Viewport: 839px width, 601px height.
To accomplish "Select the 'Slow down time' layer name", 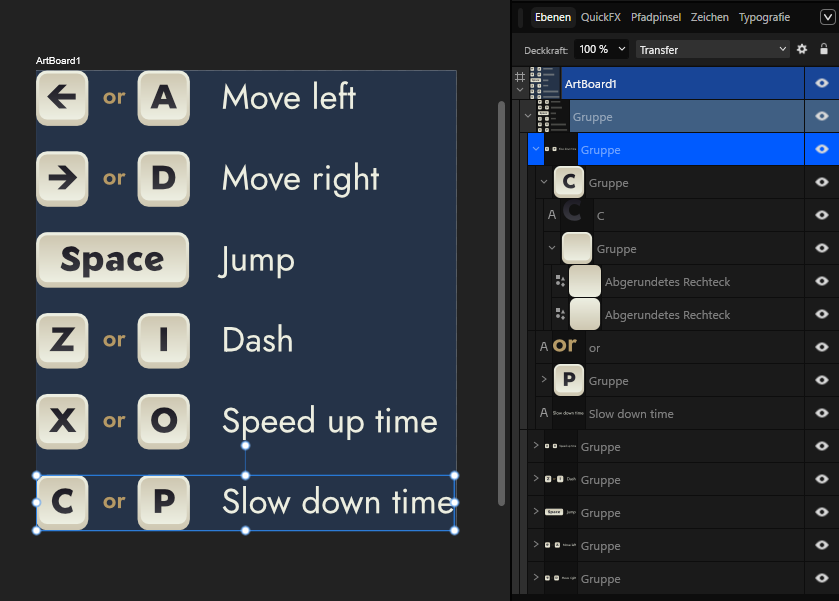I will point(631,414).
